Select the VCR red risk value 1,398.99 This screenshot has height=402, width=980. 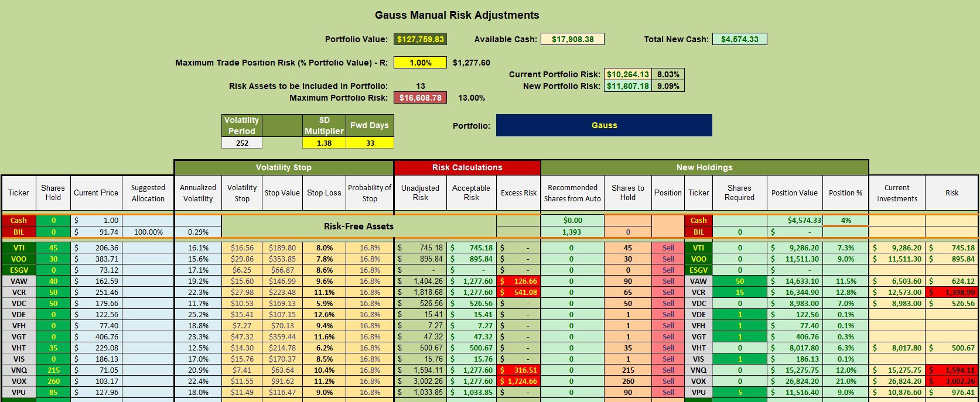point(952,293)
